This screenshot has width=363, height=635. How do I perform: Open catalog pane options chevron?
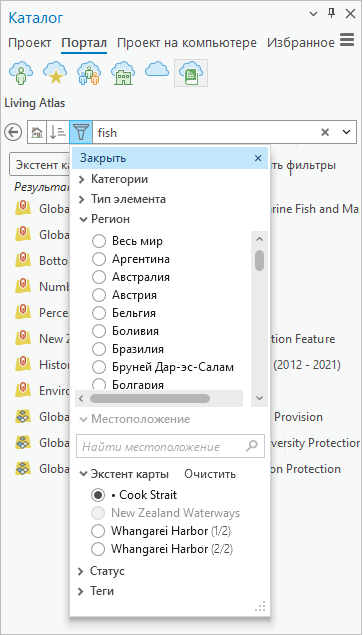pyautogui.click(x=313, y=14)
